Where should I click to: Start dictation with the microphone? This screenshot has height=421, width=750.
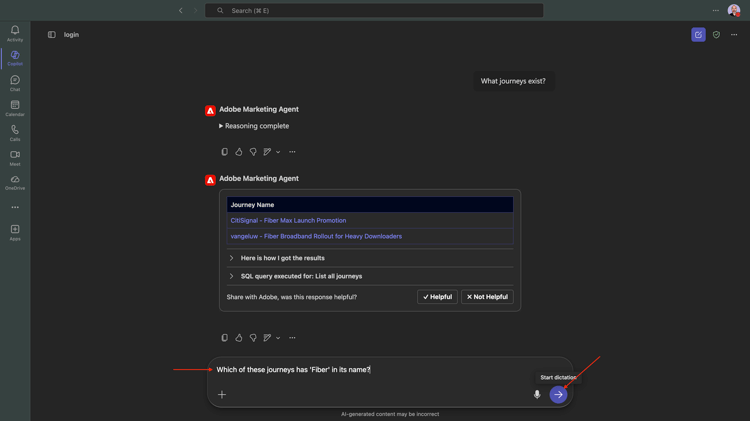pyautogui.click(x=537, y=394)
